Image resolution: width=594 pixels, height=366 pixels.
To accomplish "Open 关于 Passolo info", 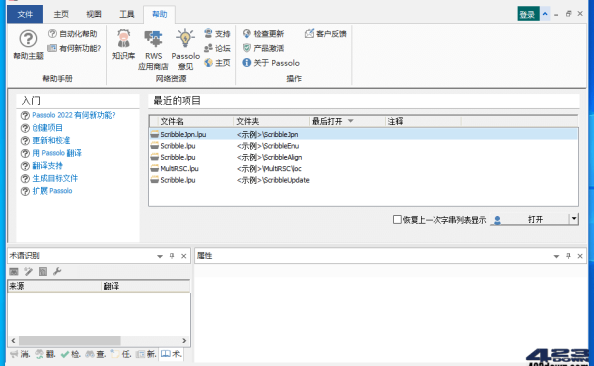I will [x=271, y=63].
